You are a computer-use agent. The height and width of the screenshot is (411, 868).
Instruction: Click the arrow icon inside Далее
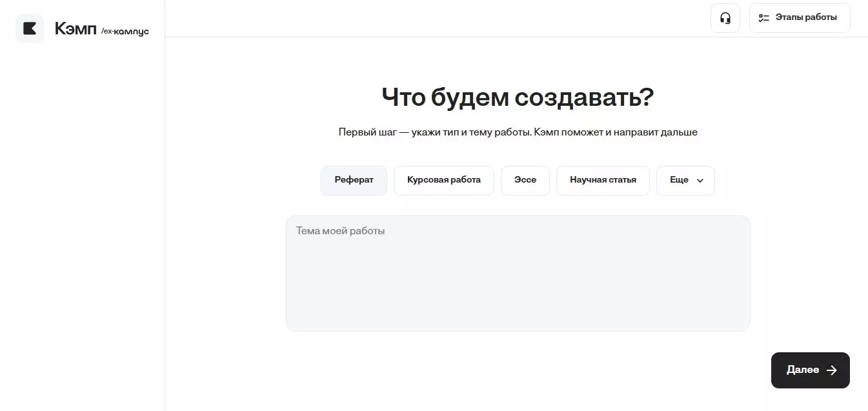tap(832, 370)
